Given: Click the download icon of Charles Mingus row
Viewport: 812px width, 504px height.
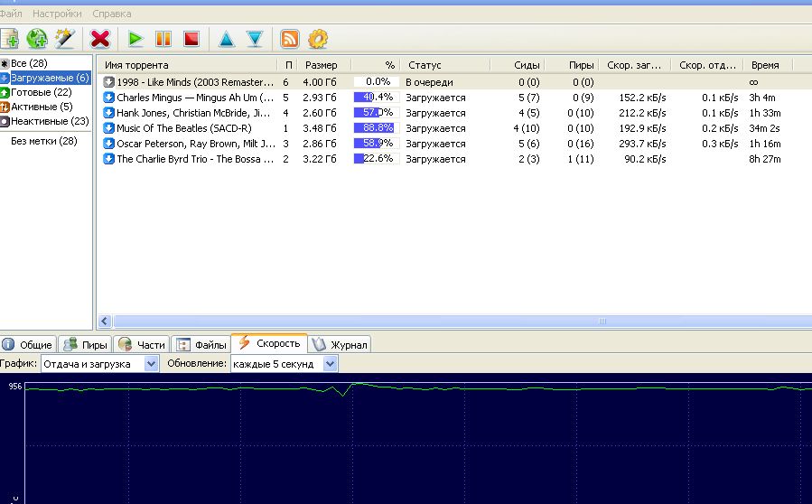Looking at the screenshot, I should pos(108,98).
